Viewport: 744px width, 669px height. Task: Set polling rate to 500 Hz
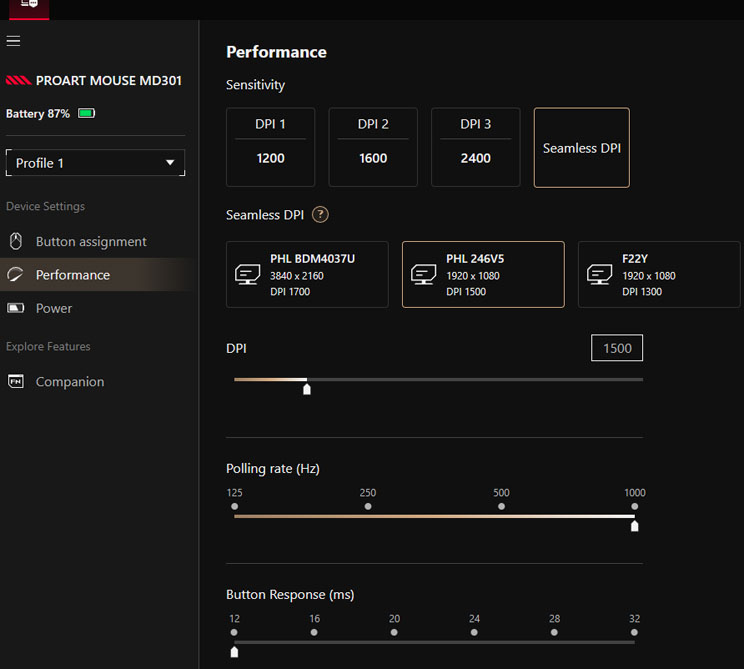501,506
